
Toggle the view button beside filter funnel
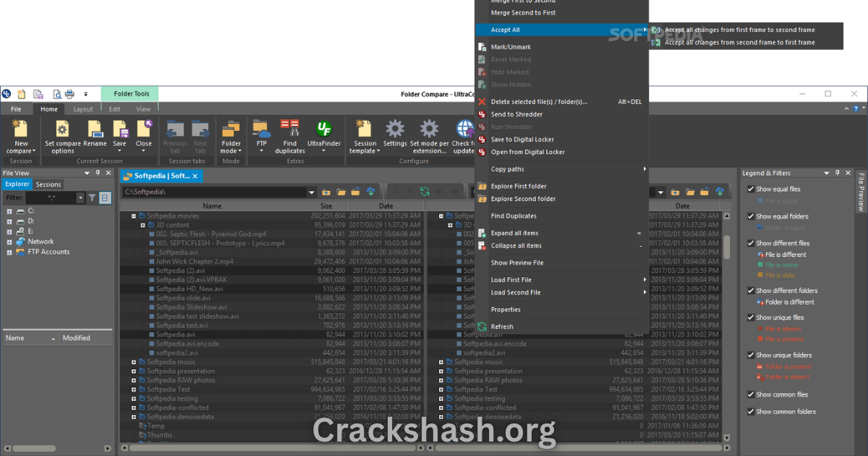105,198
